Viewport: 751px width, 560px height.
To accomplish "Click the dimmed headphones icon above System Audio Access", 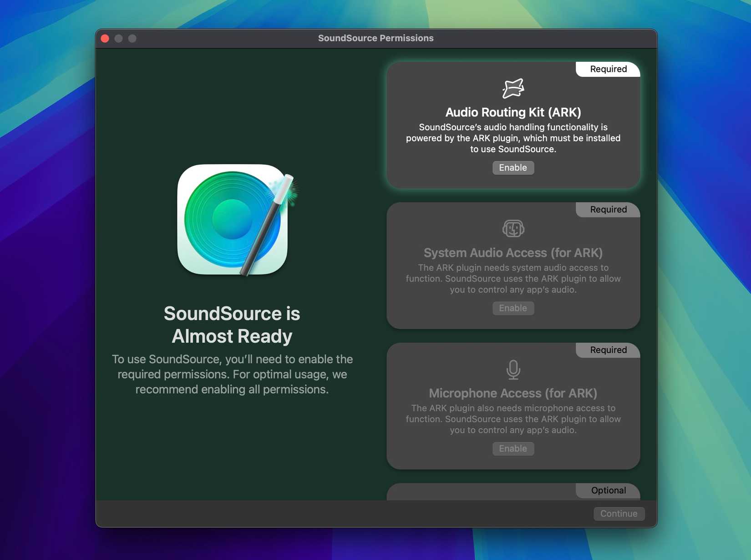I will coord(513,228).
